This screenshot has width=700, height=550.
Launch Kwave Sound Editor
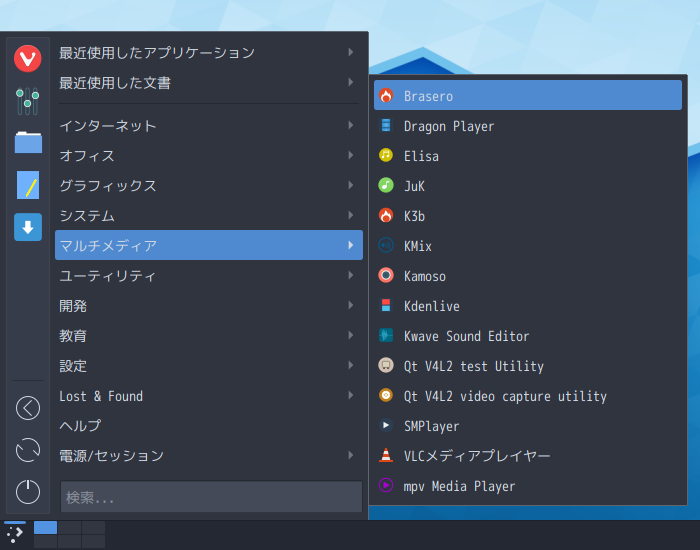528,335
